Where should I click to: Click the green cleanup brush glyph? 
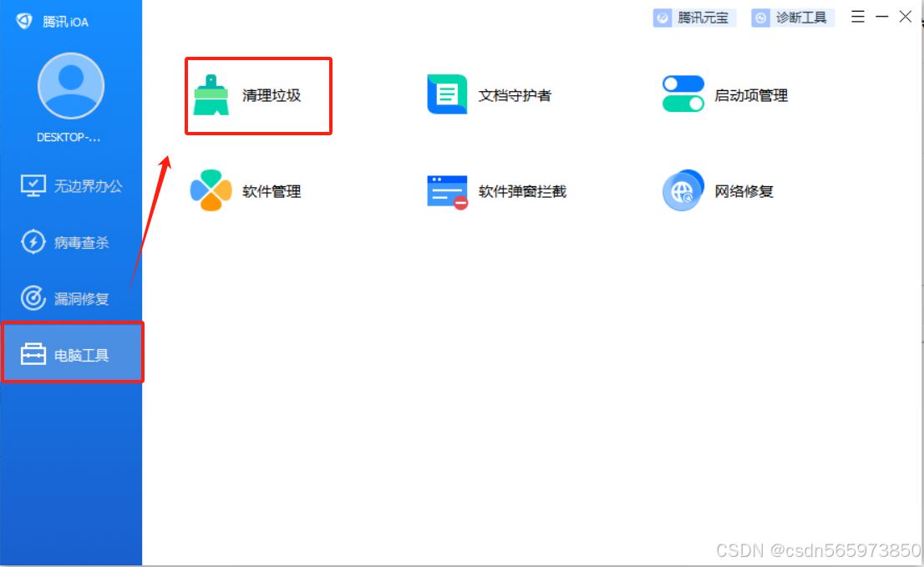[214, 95]
